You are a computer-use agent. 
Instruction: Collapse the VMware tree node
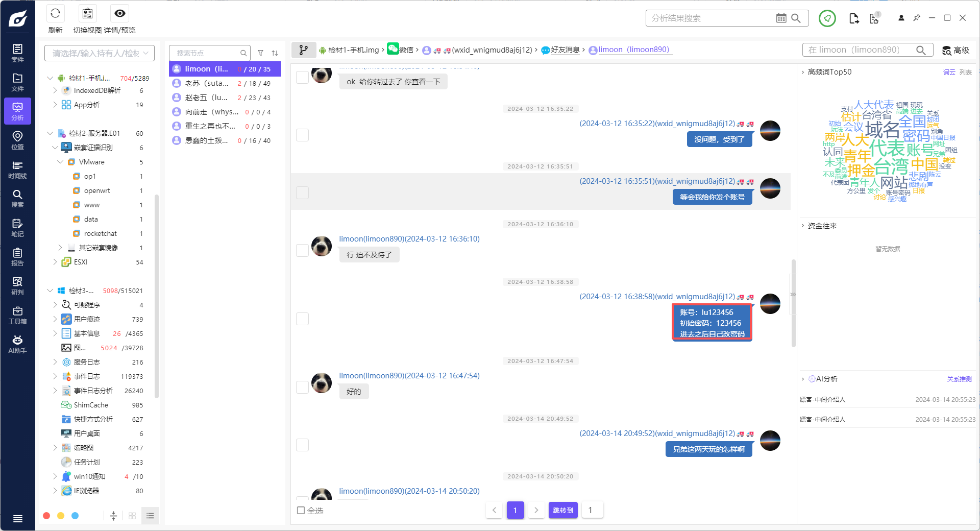tap(60, 162)
